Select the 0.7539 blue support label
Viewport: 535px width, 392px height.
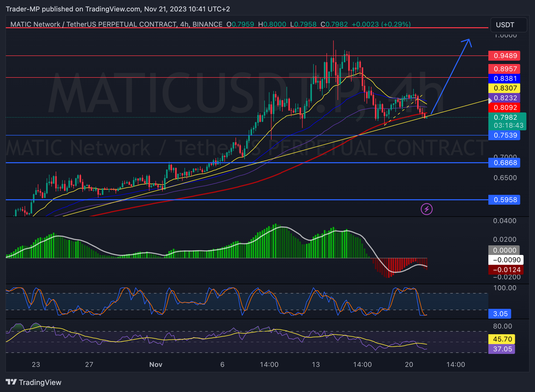tap(504, 135)
